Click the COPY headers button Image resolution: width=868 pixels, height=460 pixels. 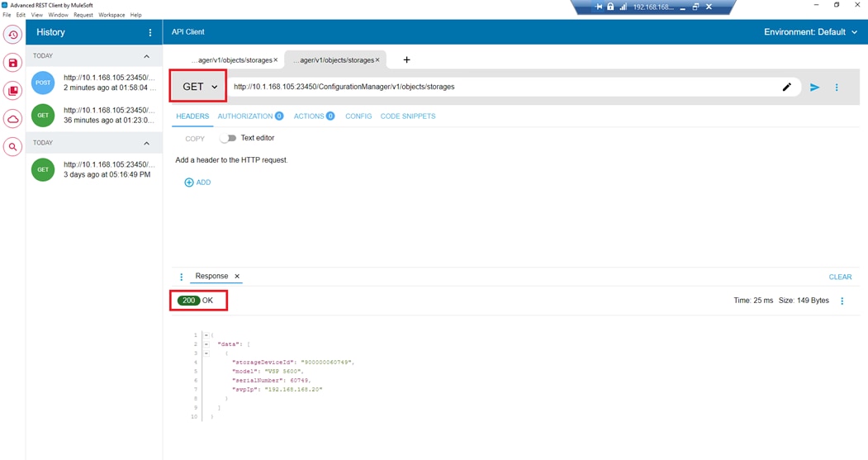click(x=195, y=139)
